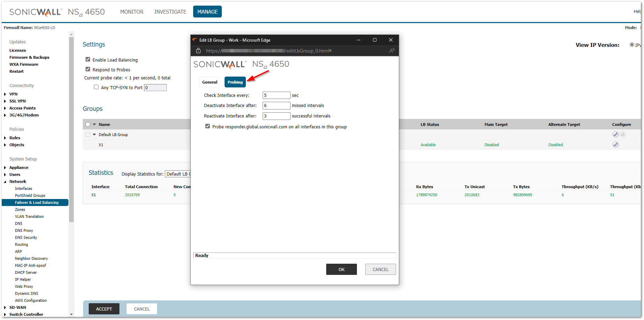Expand the SD-WAN section in sidebar
The image size is (644, 320).
(5, 307)
